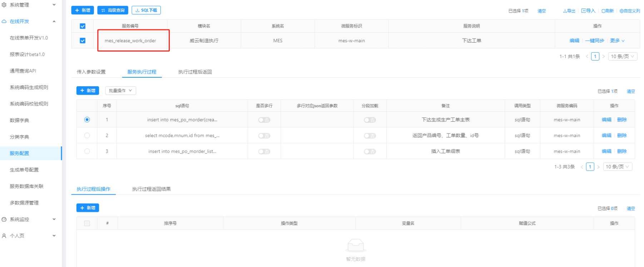Add new row in 服务执行过程 section

coord(88,91)
